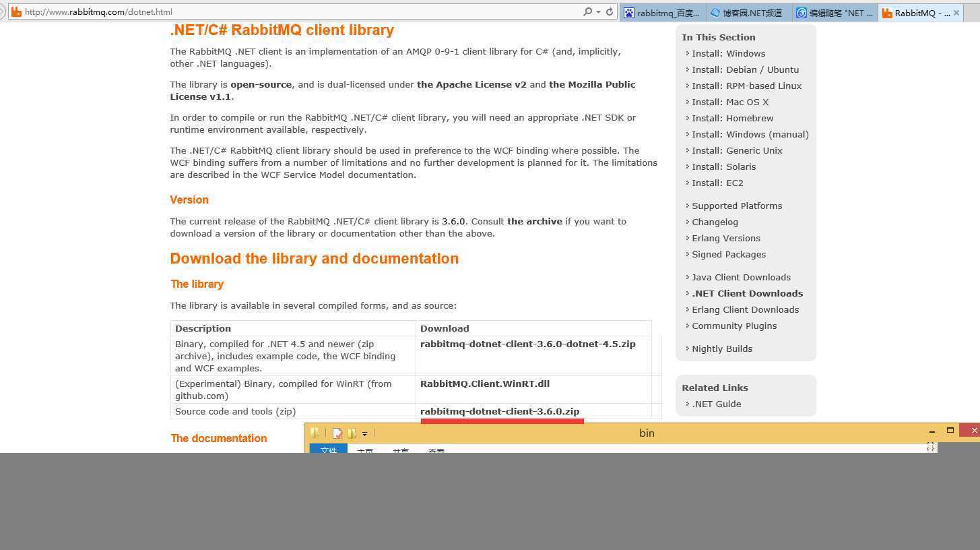Open Erlang Client Downloads link
This screenshot has height=550, width=980.
tap(745, 309)
